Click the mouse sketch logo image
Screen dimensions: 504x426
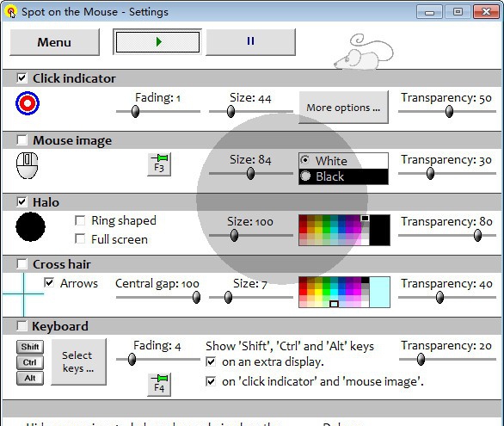(x=364, y=52)
